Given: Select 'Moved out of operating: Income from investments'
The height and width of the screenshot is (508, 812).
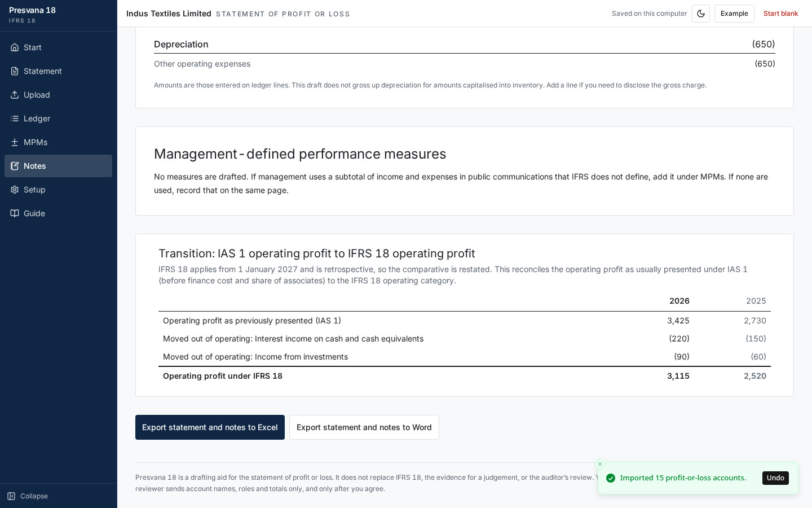Looking at the screenshot, I should (x=255, y=357).
